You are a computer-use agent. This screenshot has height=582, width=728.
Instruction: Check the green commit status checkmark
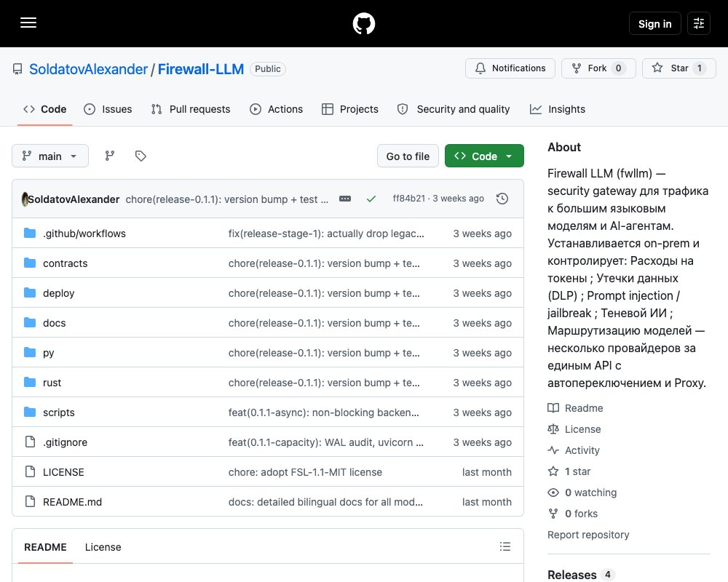pos(371,199)
